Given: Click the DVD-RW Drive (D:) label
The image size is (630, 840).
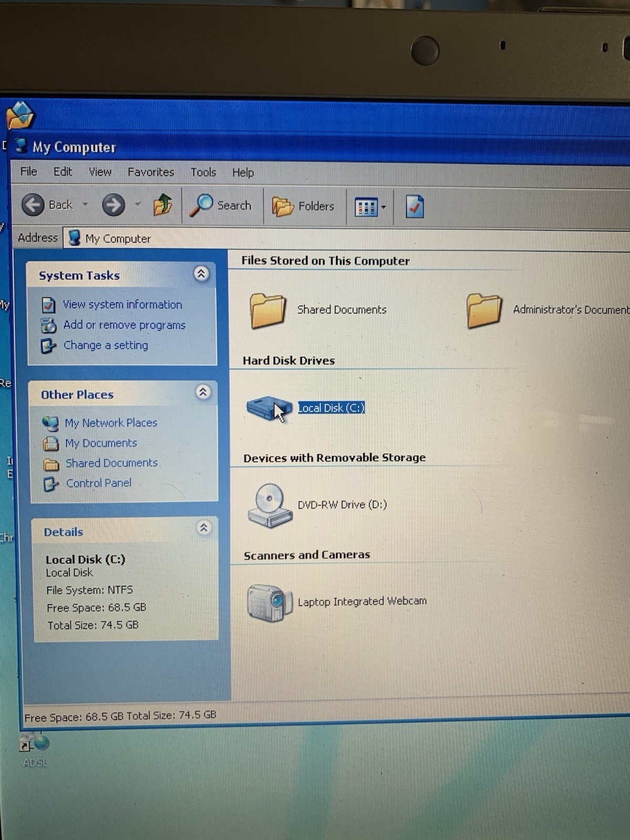Looking at the screenshot, I should tap(342, 505).
